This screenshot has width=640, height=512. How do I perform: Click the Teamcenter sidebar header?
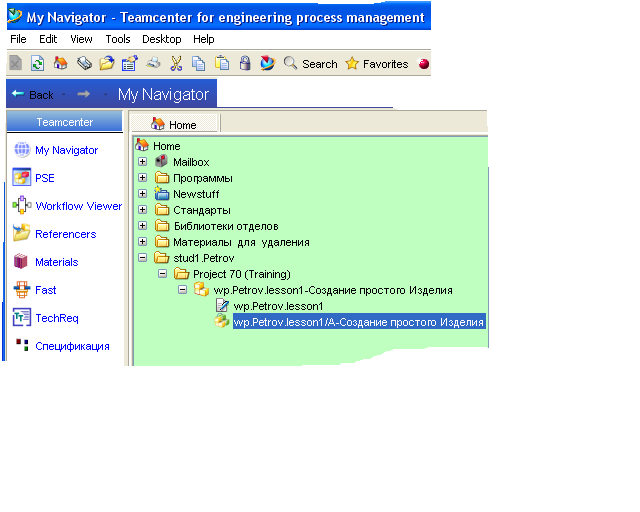[64, 122]
